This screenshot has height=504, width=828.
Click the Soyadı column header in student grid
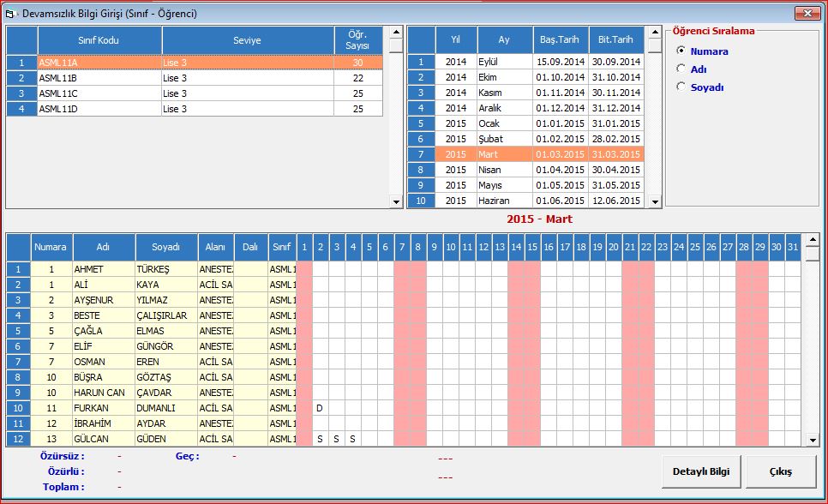coord(166,247)
